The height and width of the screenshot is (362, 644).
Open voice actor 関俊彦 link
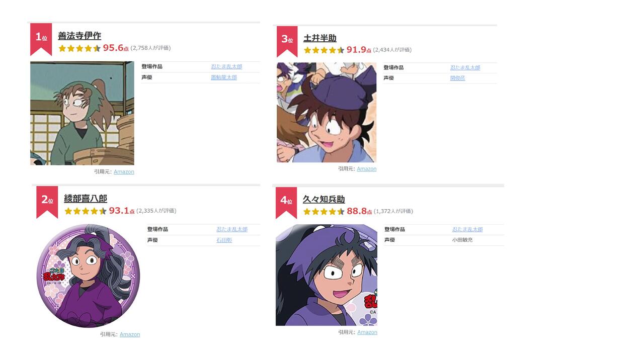click(458, 78)
